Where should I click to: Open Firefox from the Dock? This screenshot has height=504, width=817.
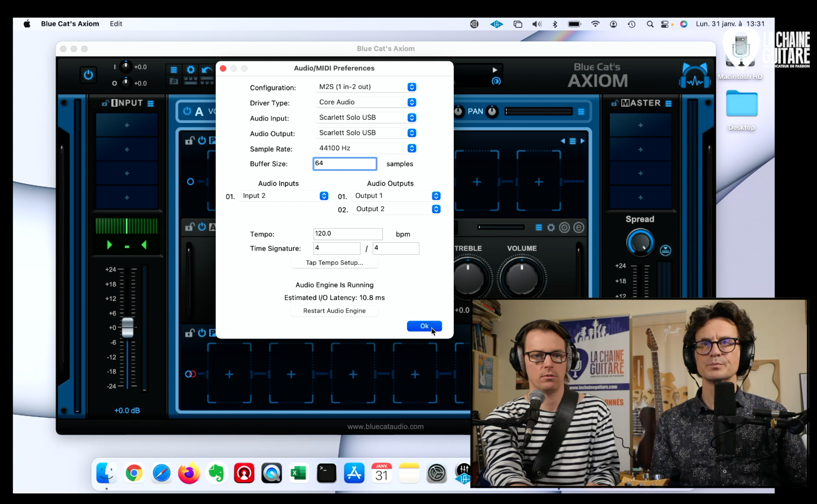[189, 473]
